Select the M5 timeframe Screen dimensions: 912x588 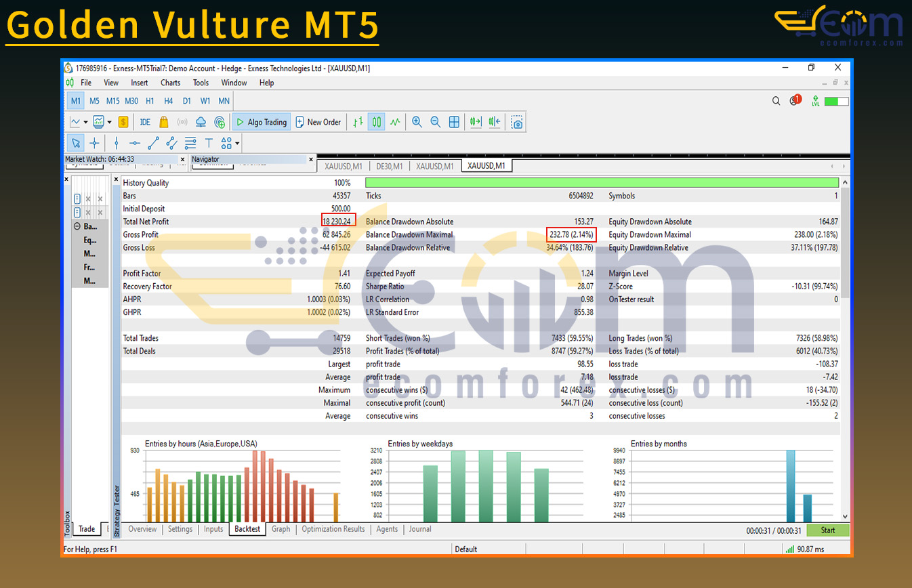[94, 101]
